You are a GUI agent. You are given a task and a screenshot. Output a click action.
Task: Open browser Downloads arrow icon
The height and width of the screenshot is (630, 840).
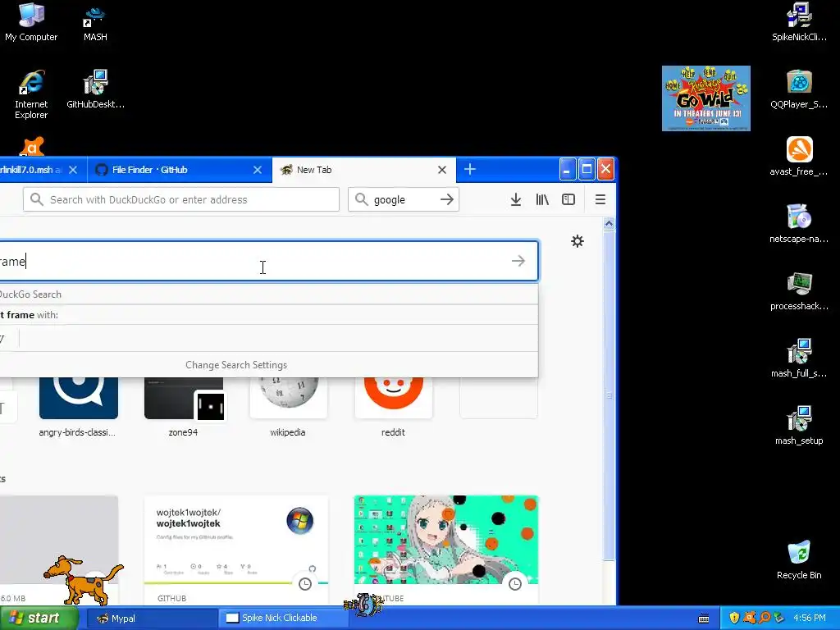[515, 200]
